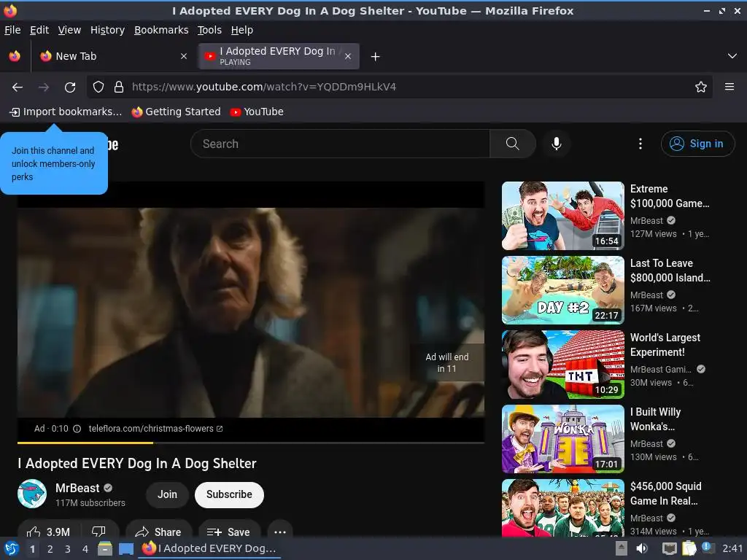
Task: Click the URL address bar
Action: pos(400,87)
